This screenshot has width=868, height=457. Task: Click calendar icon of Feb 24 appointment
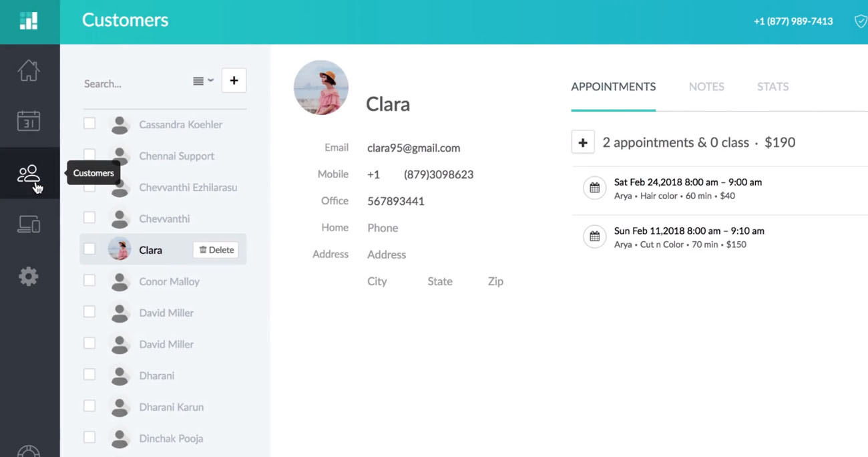(x=594, y=188)
